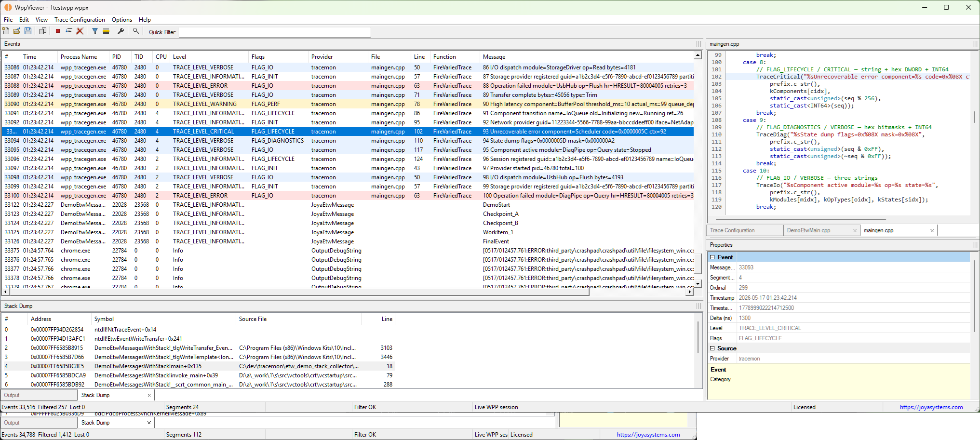Click the Message column header

587,57
